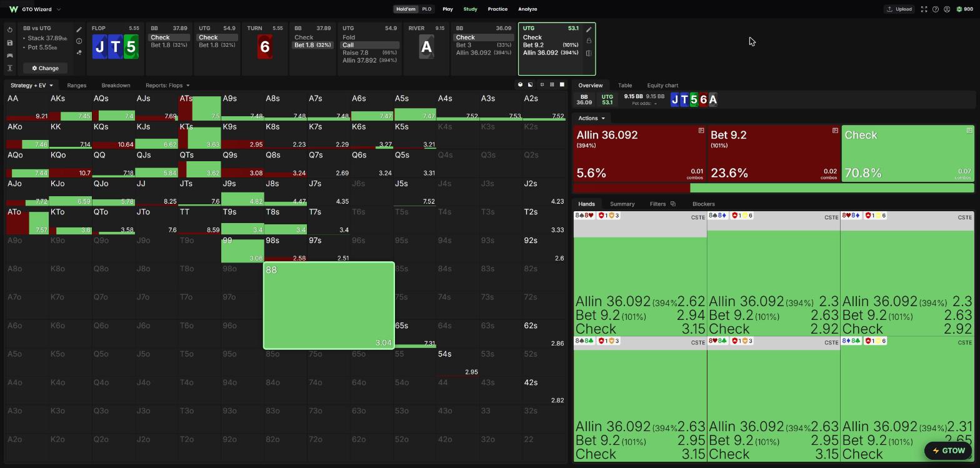Click the GTOW floating button
This screenshot has width=980, height=468.
point(949,451)
